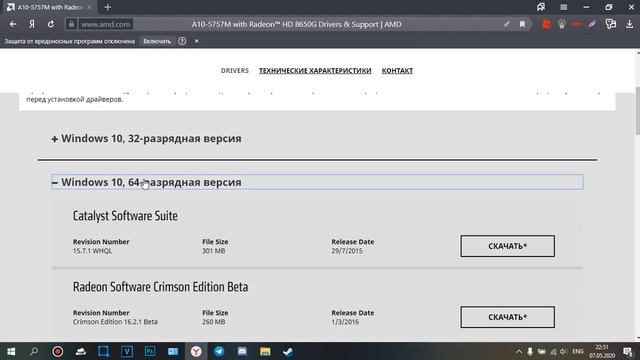Open ТЕХНИЧЕСКИЕ ХАРАКТЕРИСТИКИ tab
Viewport: 640px width, 360px height.
tap(315, 71)
